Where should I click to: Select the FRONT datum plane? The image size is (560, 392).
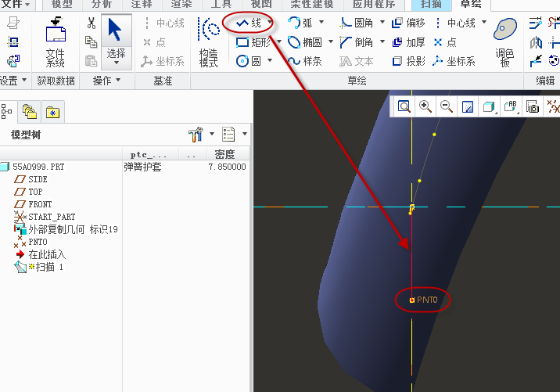40,204
